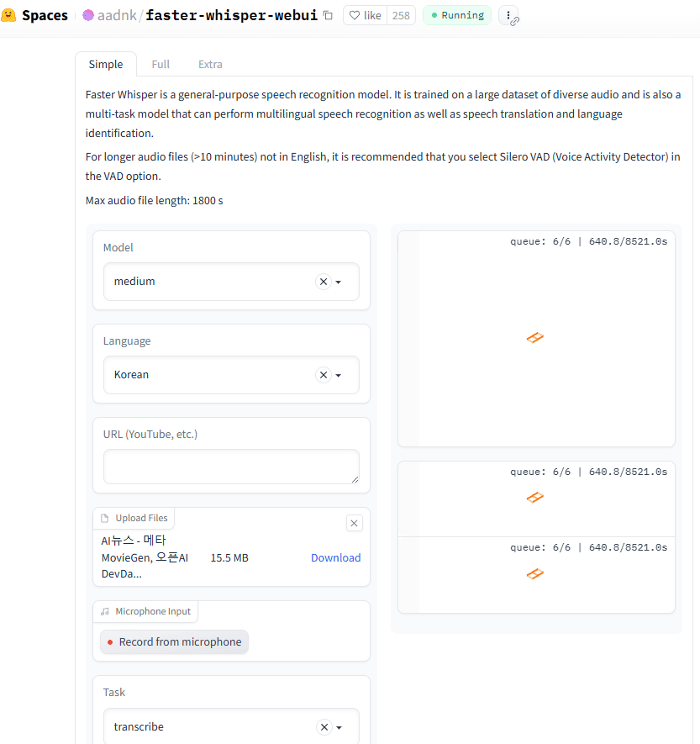
Task: Clear the Model selection with the X icon
Action: click(324, 282)
